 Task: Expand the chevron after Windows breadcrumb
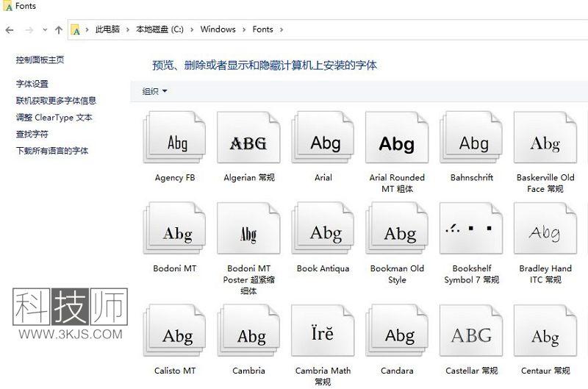[244, 29]
